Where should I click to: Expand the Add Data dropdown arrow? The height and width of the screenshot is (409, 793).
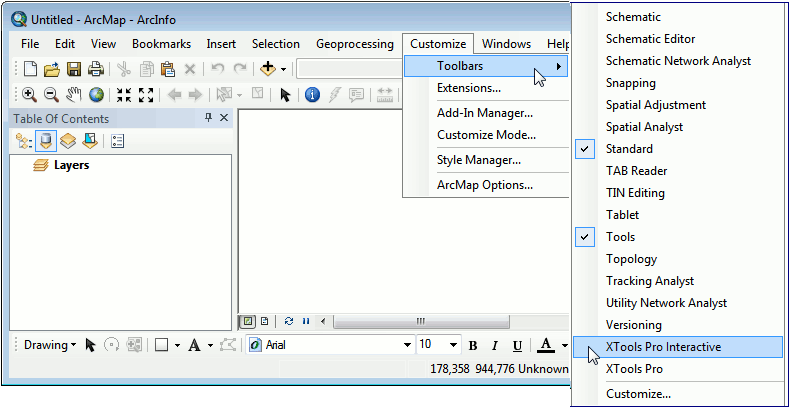(283, 69)
